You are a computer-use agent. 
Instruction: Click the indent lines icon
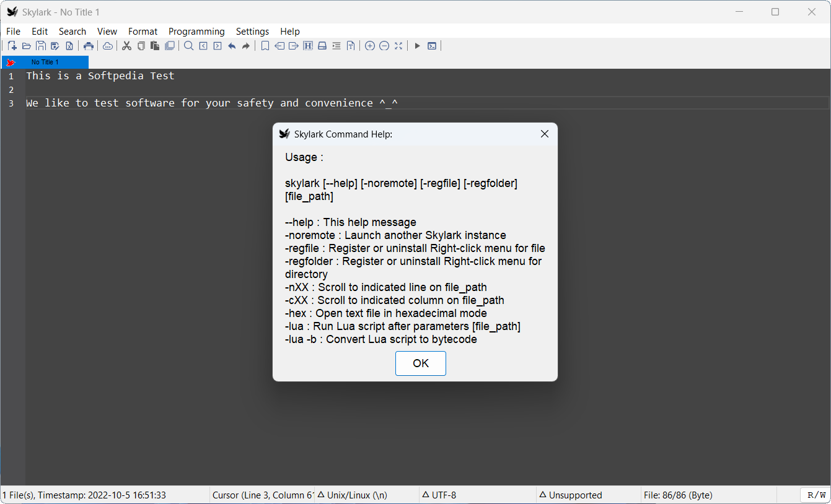tap(336, 46)
